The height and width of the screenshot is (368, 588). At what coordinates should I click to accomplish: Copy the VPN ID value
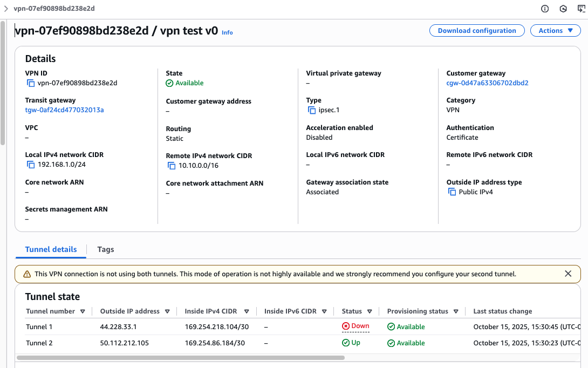(31, 83)
